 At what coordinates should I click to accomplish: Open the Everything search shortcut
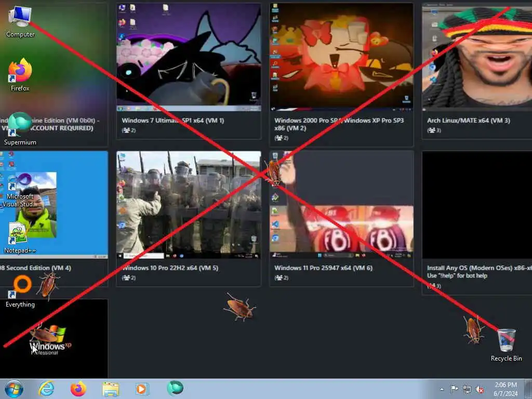point(20,291)
